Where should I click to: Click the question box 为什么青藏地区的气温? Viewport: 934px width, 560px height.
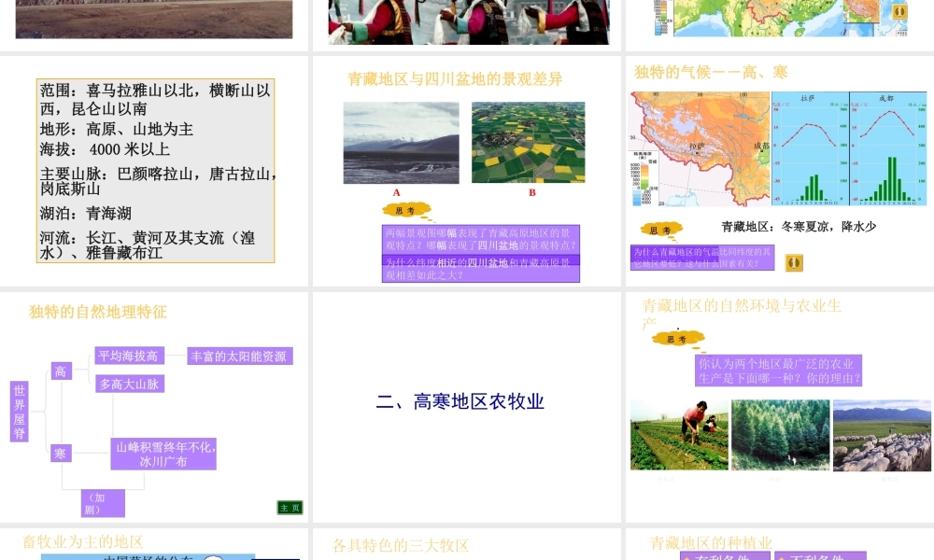[702, 258]
